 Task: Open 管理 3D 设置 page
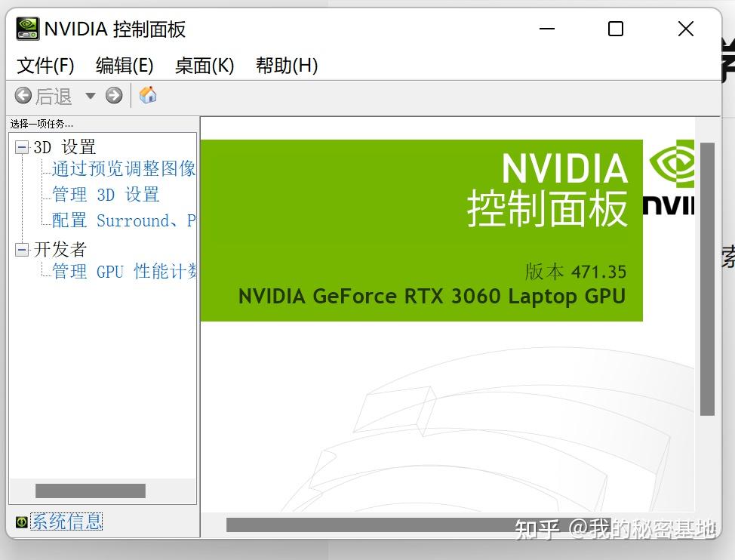point(105,195)
